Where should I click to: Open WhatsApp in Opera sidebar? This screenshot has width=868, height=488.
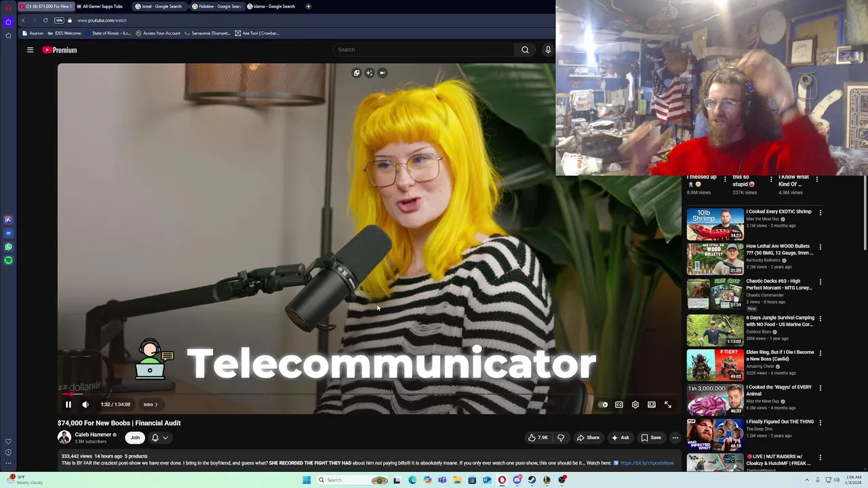pos(8,247)
